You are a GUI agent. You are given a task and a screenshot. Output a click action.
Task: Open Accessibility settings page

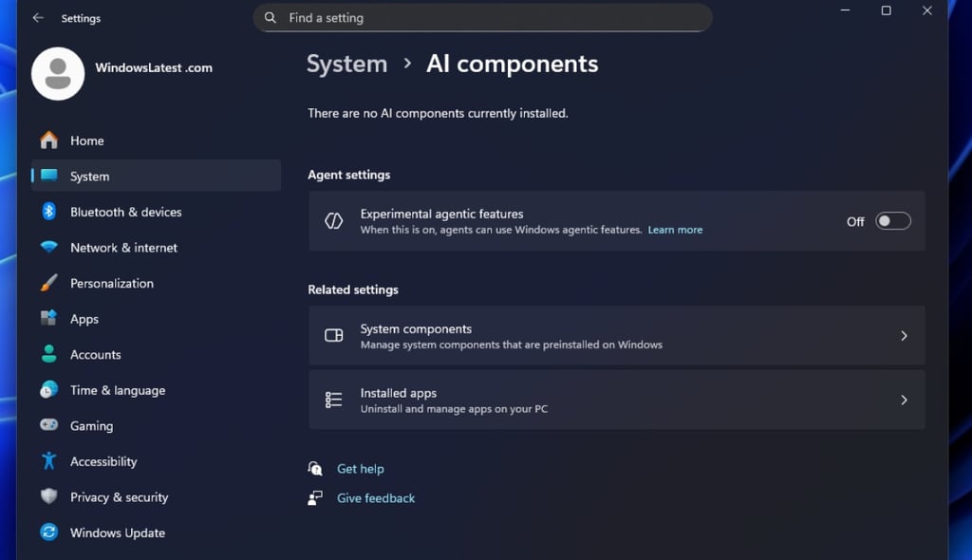156,460
